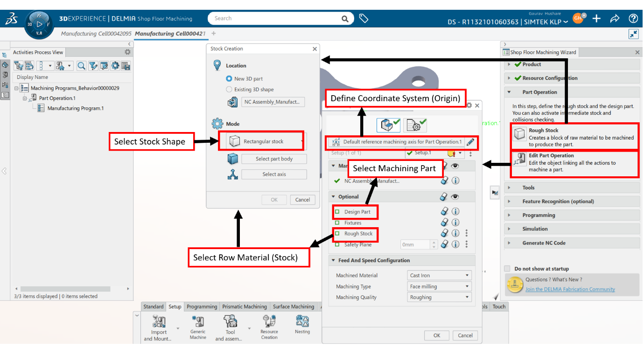Click the edit filter funnel icon
644x362 pixels.
click(93, 66)
